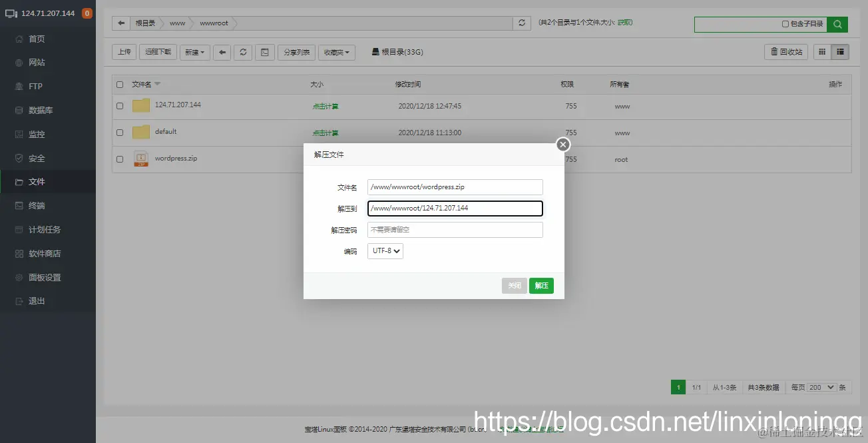Expand the 新建 create dropdown
Screen dimensions: 868x443
(194, 52)
